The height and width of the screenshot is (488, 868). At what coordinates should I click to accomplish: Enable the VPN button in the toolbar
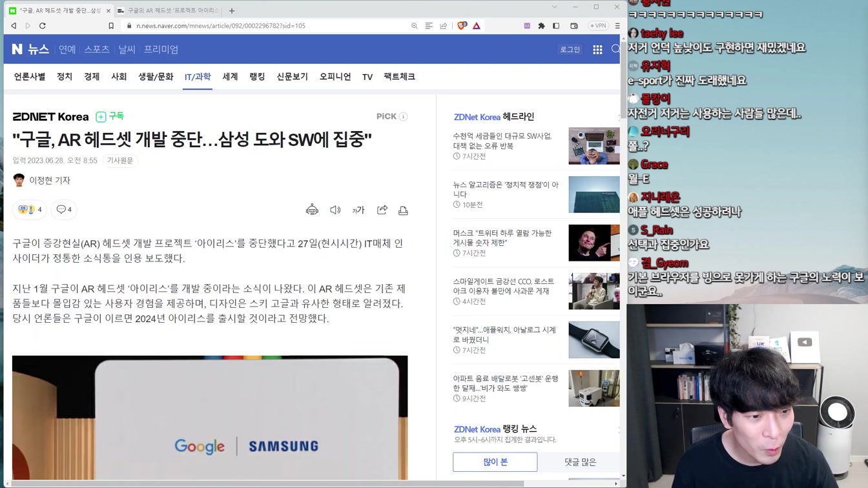(598, 26)
